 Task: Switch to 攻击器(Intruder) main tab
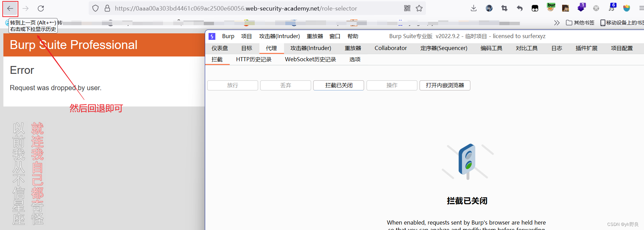311,48
